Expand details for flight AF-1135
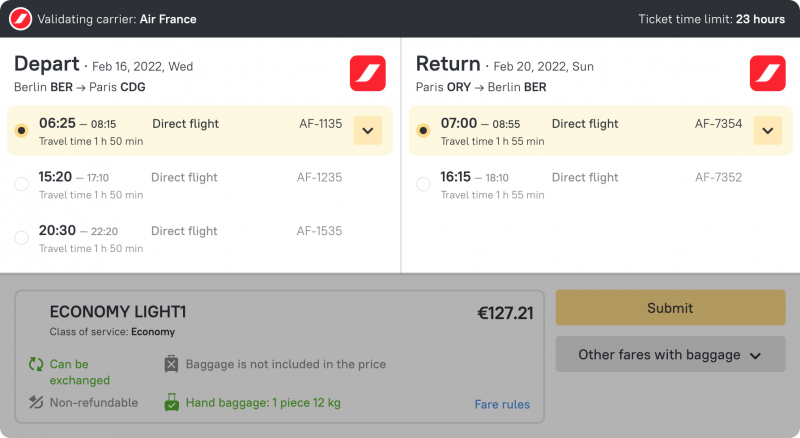 [x=367, y=130]
